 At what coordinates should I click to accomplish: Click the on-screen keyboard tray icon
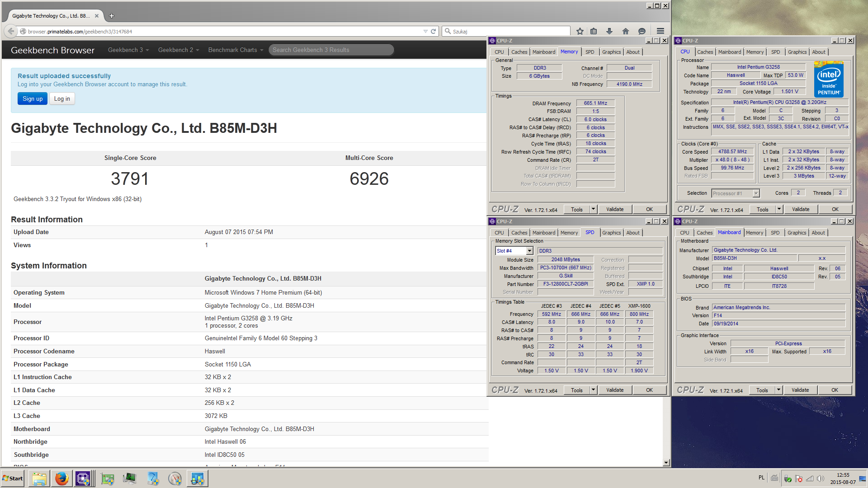tap(774, 478)
